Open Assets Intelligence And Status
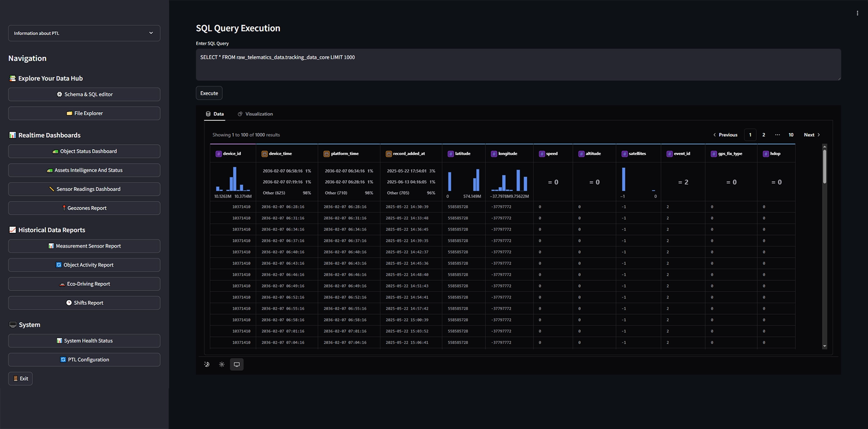 point(84,170)
